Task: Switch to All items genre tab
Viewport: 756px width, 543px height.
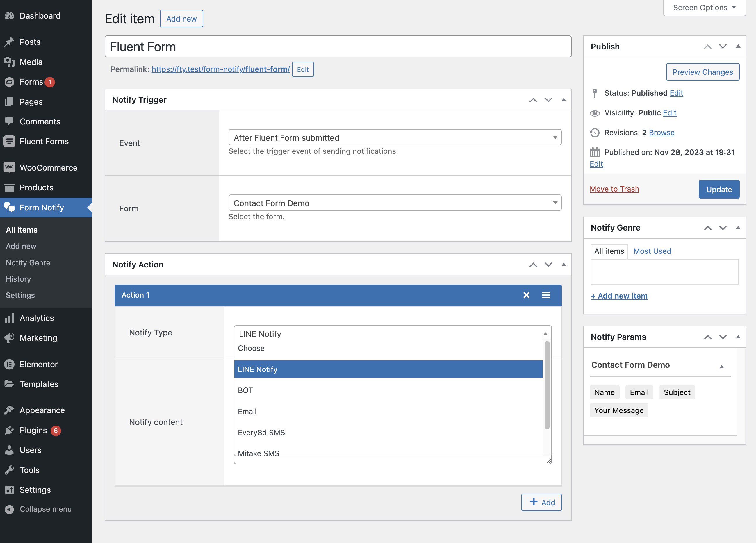Action: pos(609,251)
